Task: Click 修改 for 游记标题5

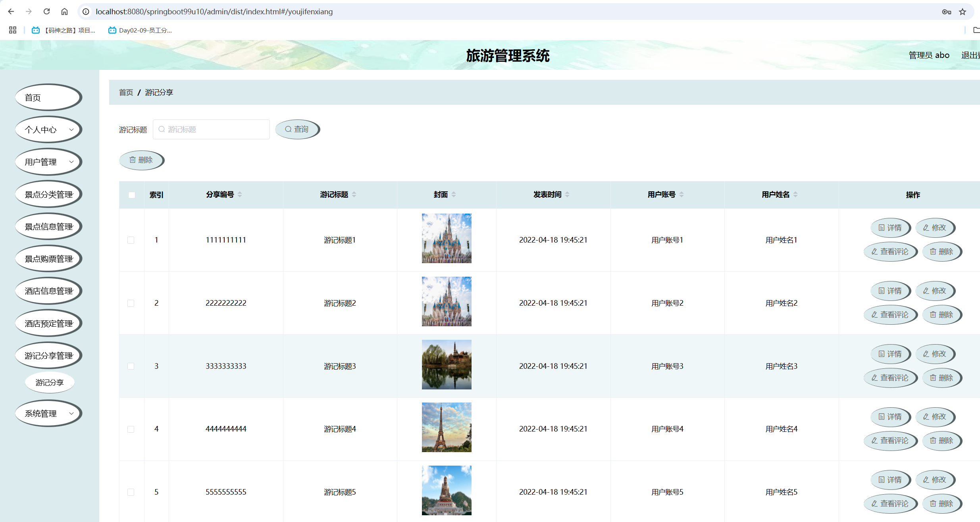Action: click(x=935, y=480)
